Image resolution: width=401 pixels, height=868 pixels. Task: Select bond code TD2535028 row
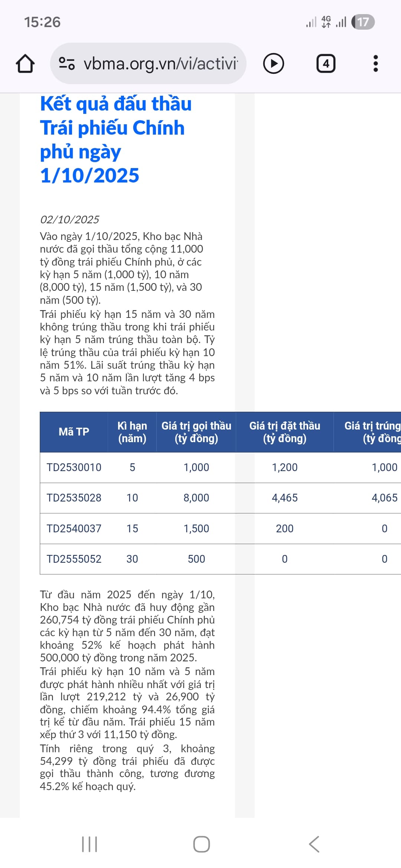(x=74, y=498)
